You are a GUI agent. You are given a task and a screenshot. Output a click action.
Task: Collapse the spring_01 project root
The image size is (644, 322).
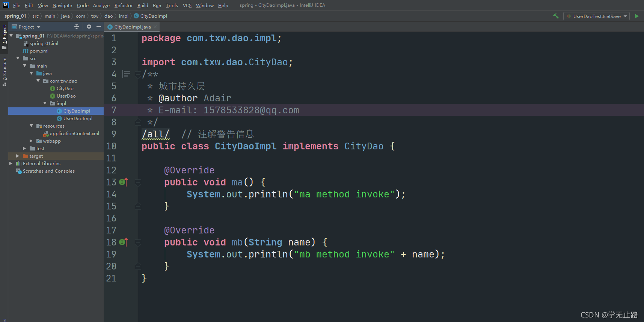pyautogui.click(x=11, y=36)
